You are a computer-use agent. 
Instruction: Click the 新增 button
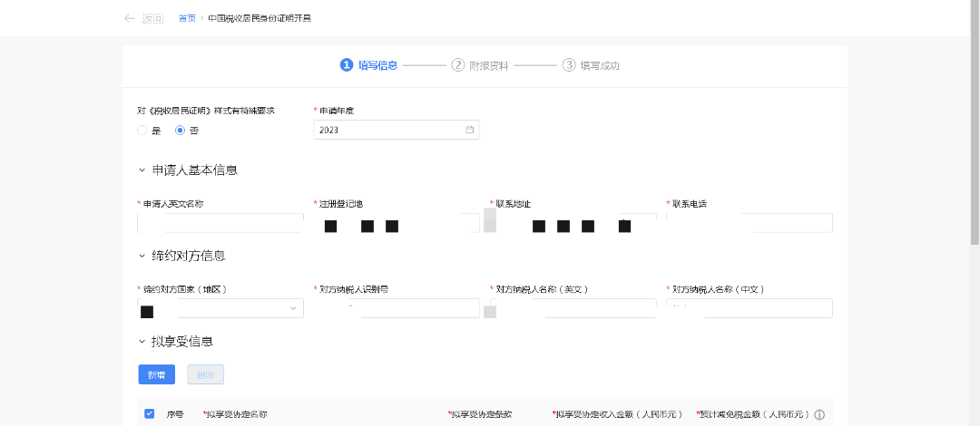(156, 374)
